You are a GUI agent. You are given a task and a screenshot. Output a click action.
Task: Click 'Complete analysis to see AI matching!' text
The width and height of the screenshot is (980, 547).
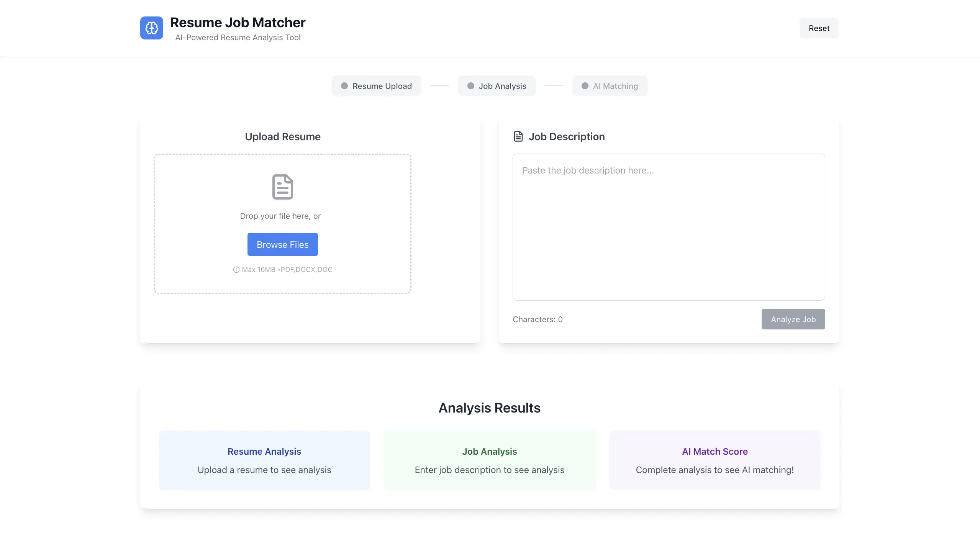pyautogui.click(x=715, y=470)
